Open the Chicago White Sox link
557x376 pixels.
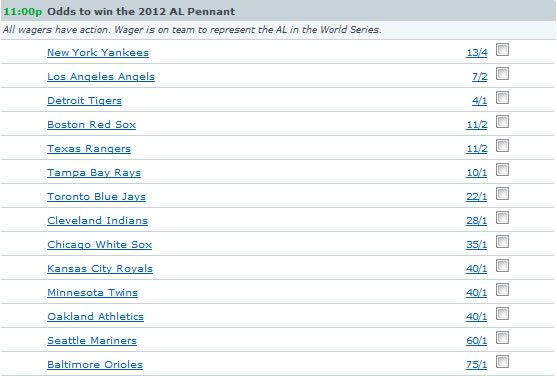[99, 245]
